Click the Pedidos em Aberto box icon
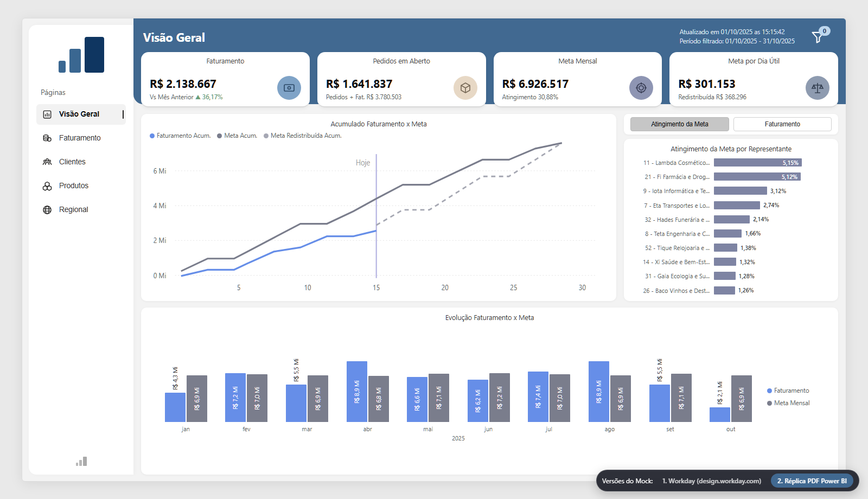This screenshot has width=868, height=499. pyautogui.click(x=465, y=88)
